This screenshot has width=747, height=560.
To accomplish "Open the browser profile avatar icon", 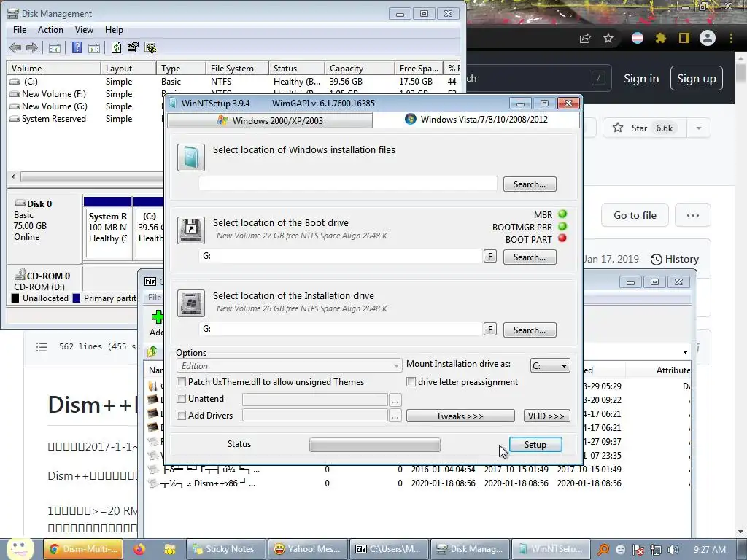I will [708, 38].
